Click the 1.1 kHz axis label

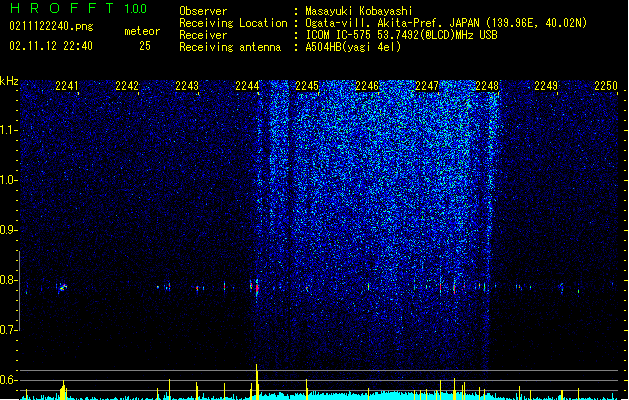point(8,130)
